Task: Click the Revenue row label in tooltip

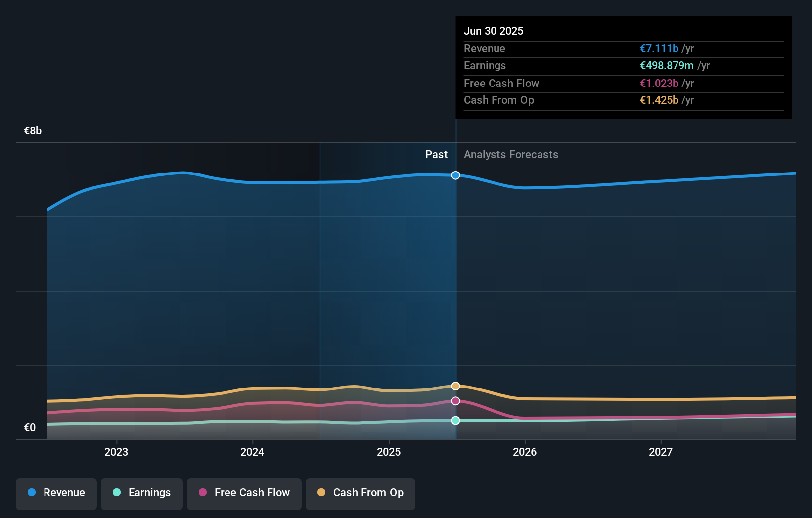Action: point(485,49)
